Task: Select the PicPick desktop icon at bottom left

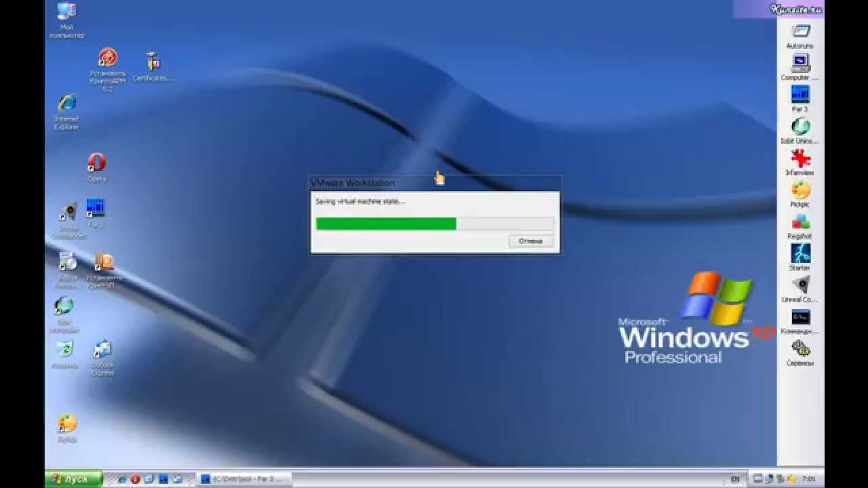Action: pos(66,428)
